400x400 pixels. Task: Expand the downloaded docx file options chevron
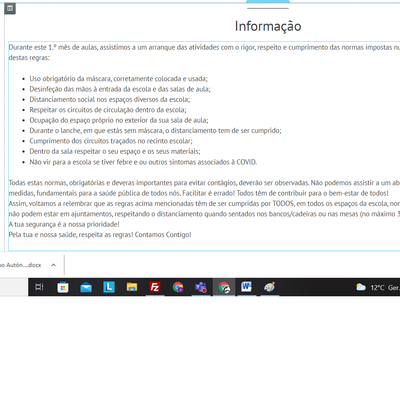[53, 265]
